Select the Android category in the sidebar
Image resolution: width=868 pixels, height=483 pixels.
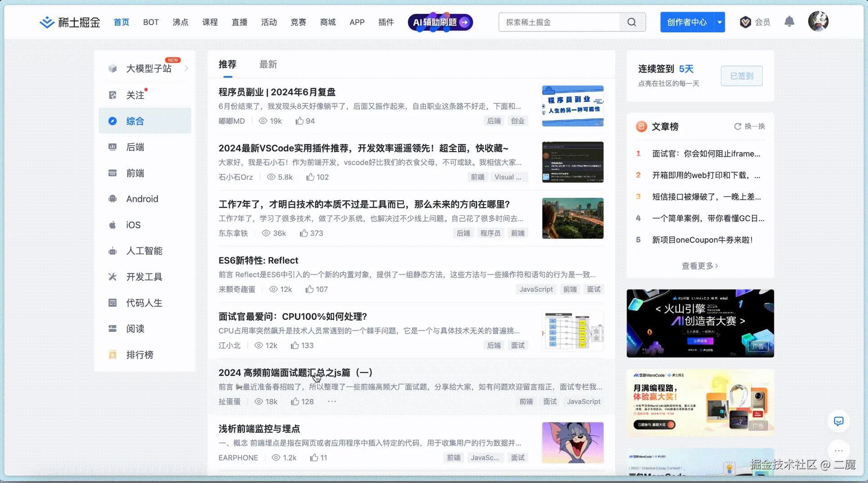point(142,199)
